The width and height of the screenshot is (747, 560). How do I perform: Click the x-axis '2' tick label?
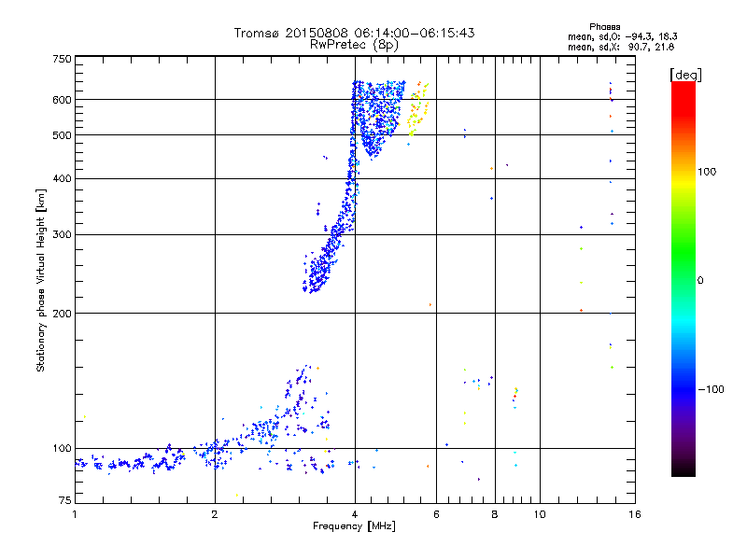(x=215, y=514)
